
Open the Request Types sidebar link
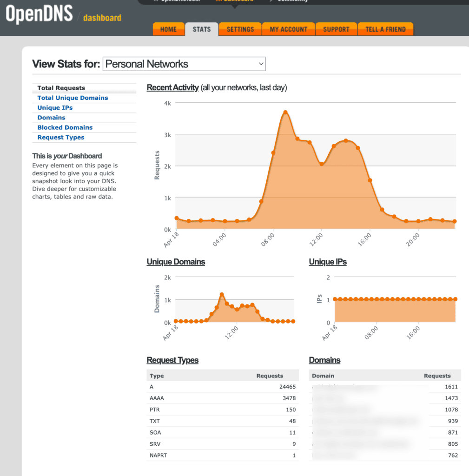(x=61, y=138)
